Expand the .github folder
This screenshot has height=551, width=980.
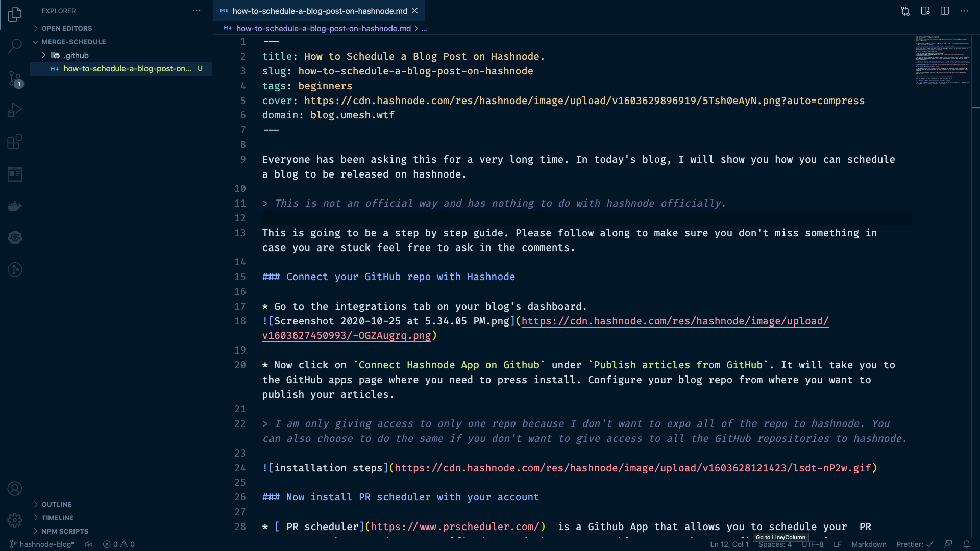pyautogui.click(x=44, y=55)
